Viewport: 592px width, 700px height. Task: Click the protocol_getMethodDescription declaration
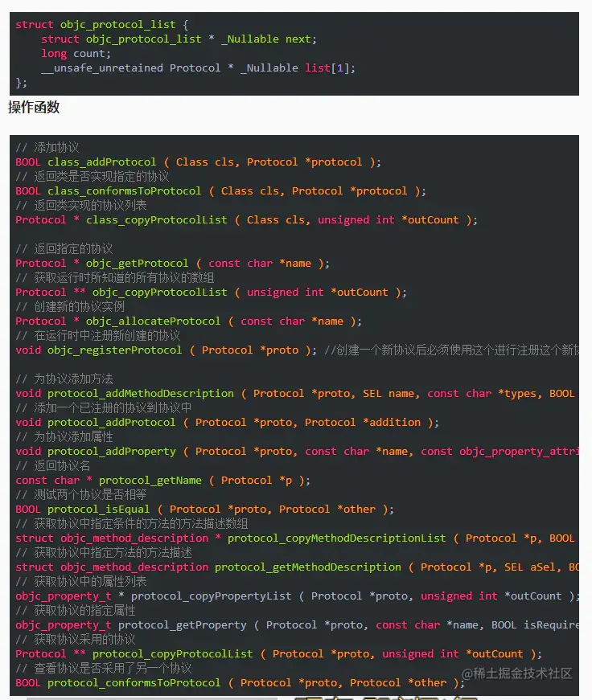(297, 567)
